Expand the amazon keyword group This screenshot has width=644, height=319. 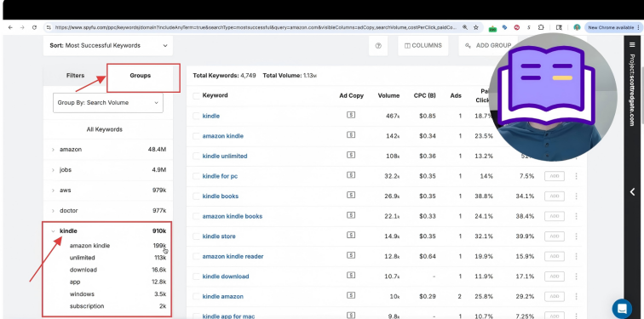coord(53,150)
